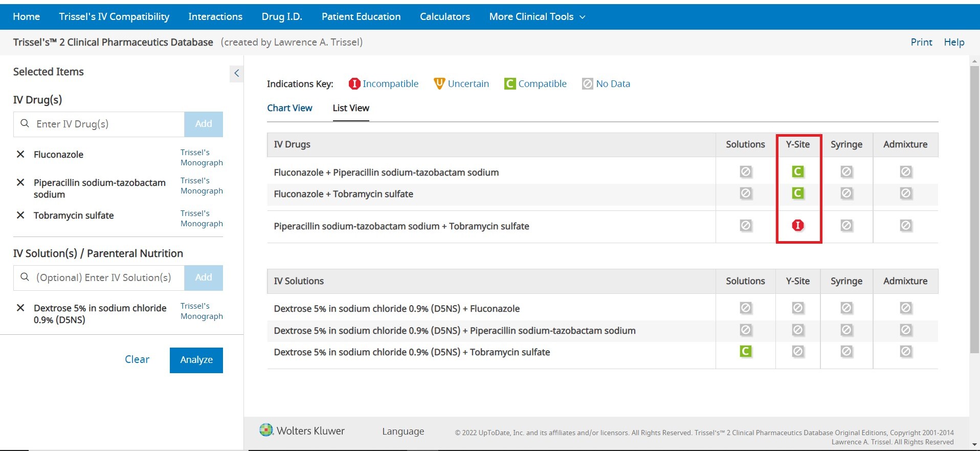Click the optional IV Solution(s) search field

[99, 277]
